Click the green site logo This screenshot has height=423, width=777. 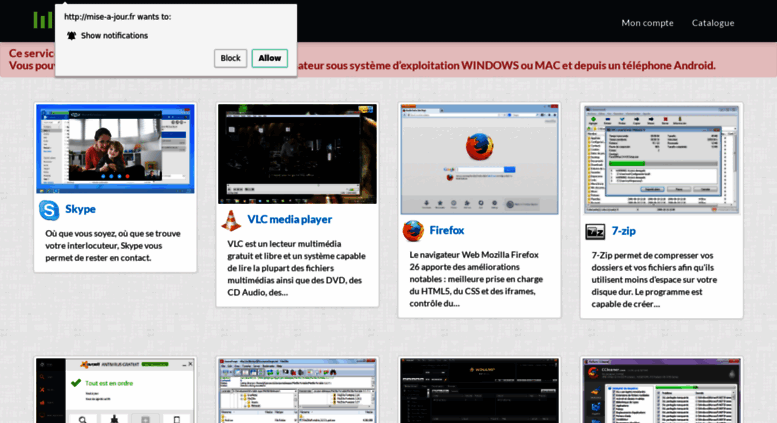43,20
